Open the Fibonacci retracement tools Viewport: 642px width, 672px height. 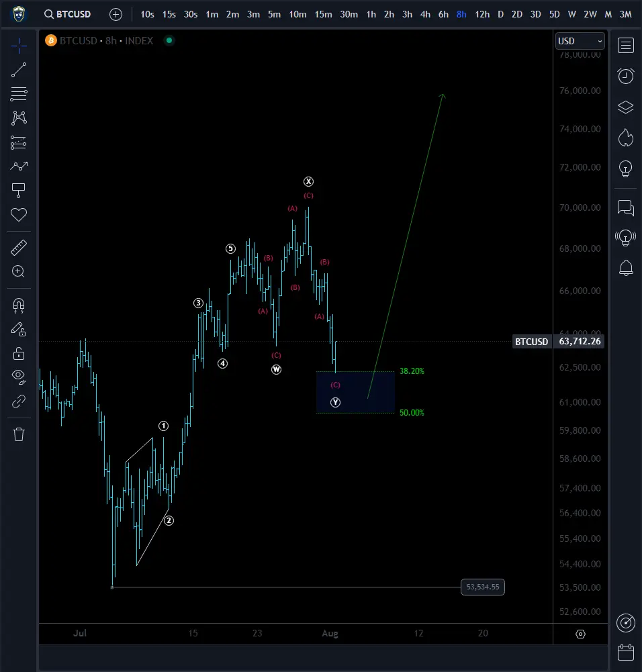pyautogui.click(x=19, y=94)
